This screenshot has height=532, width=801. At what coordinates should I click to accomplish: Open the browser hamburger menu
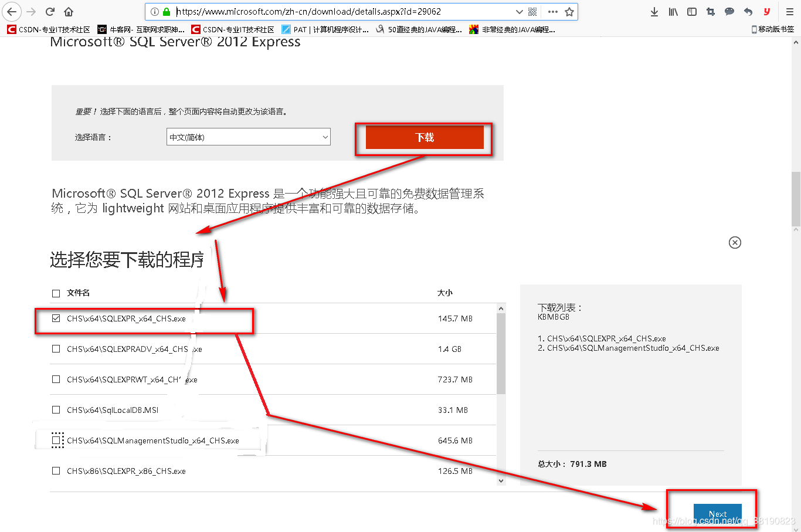pos(790,12)
